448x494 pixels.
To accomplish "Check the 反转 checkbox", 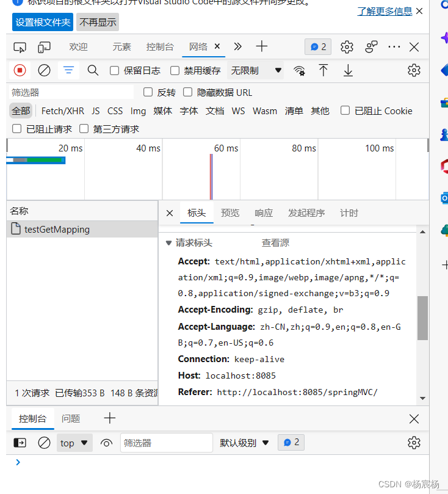I will (148, 92).
